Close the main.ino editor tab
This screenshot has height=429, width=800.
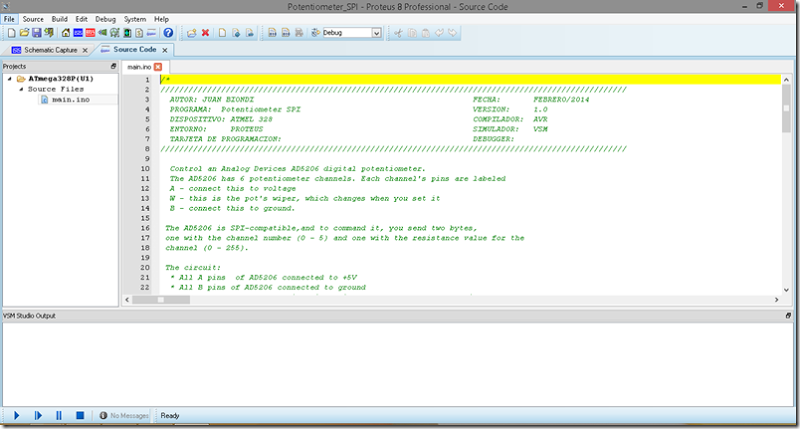click(x=158, y=67)
